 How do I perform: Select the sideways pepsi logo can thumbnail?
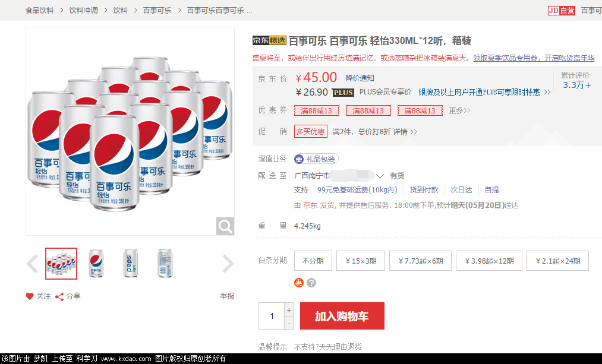131,264
